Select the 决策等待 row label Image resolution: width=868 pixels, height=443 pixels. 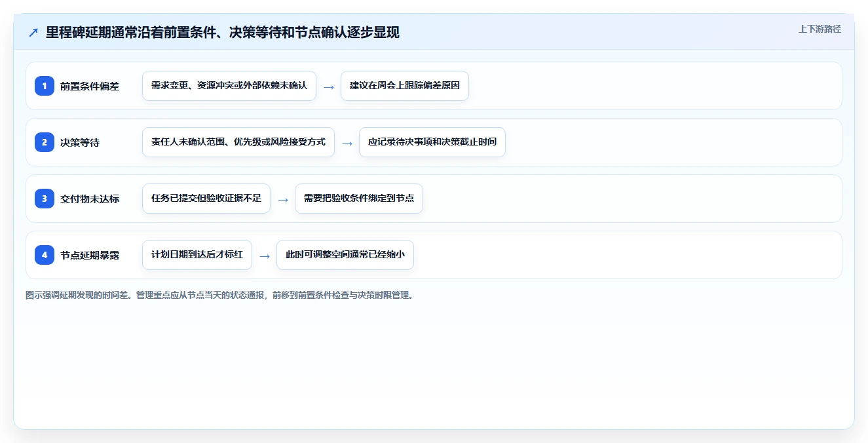coord(80,142)
